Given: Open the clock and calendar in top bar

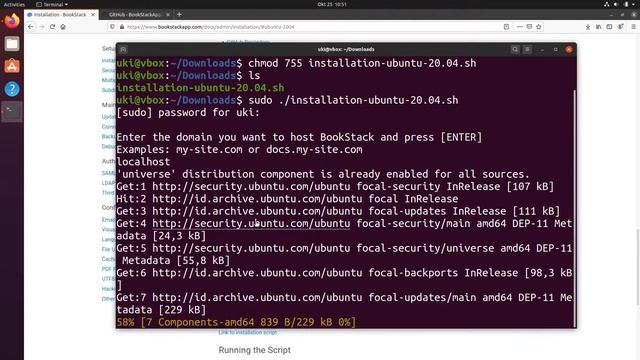Looking at the screenshot, I should (x=332, y=4).
